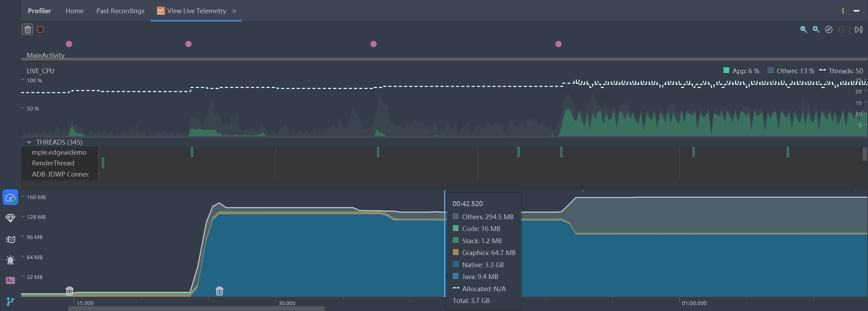This screenshot has width=868, height=311.
Task: Zoom out the profiler timeline
Action: point(803,30)
